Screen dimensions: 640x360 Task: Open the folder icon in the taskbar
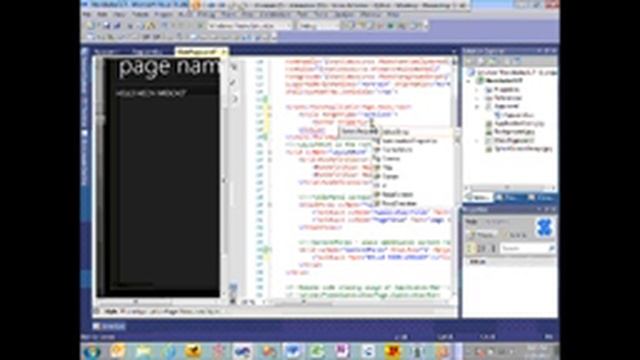click(143, 351)
